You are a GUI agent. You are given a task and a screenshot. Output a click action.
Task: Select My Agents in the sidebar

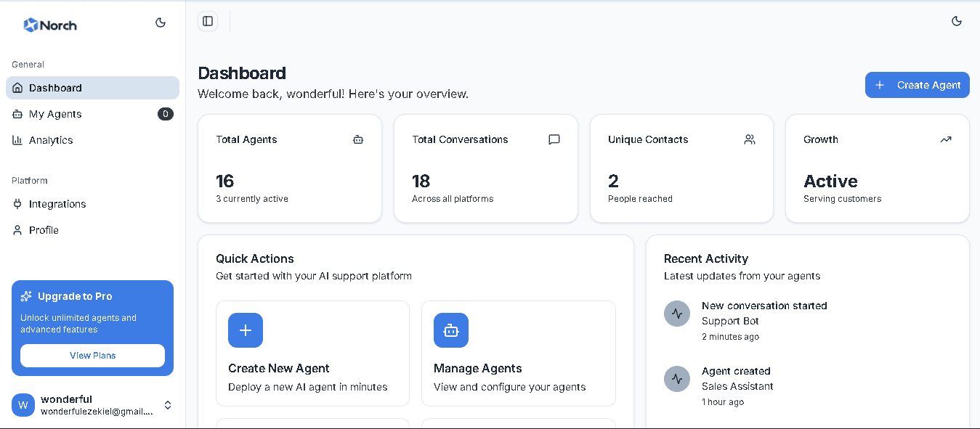click(54, 114)
